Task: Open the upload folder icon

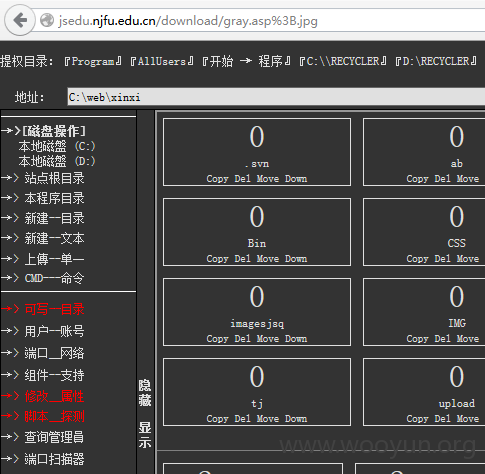Action: (x=457, y=376)
